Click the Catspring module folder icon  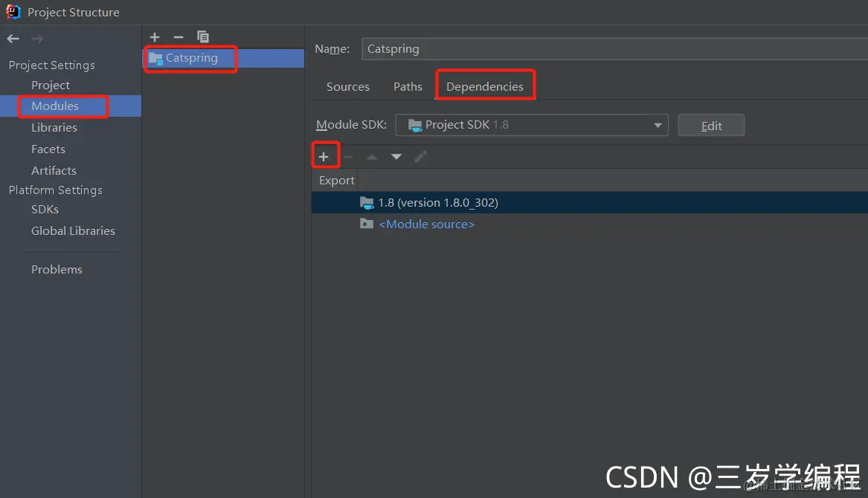coord(155,58)
